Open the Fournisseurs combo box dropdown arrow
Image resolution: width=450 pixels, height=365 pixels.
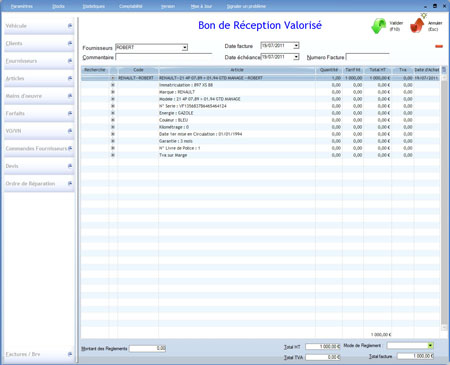185,48
